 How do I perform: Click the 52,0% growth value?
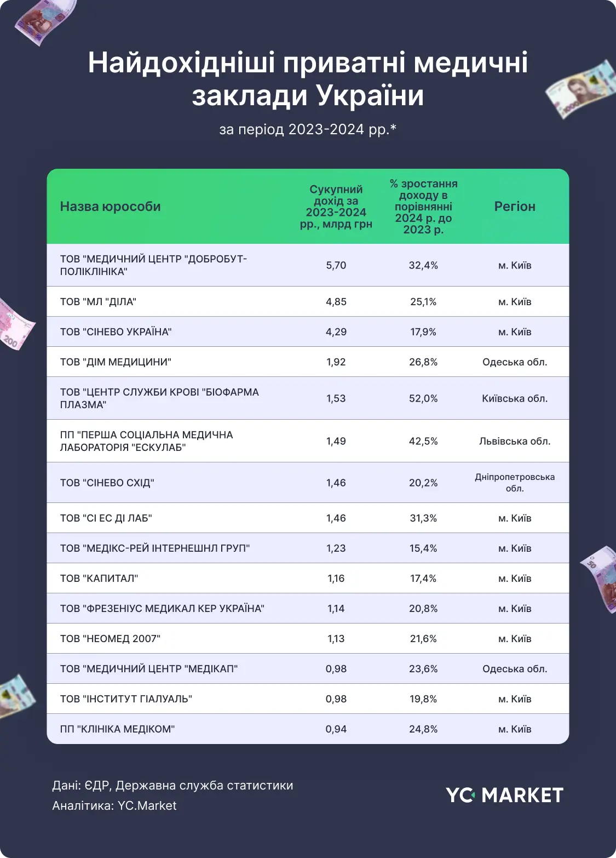tap(423, 398)
